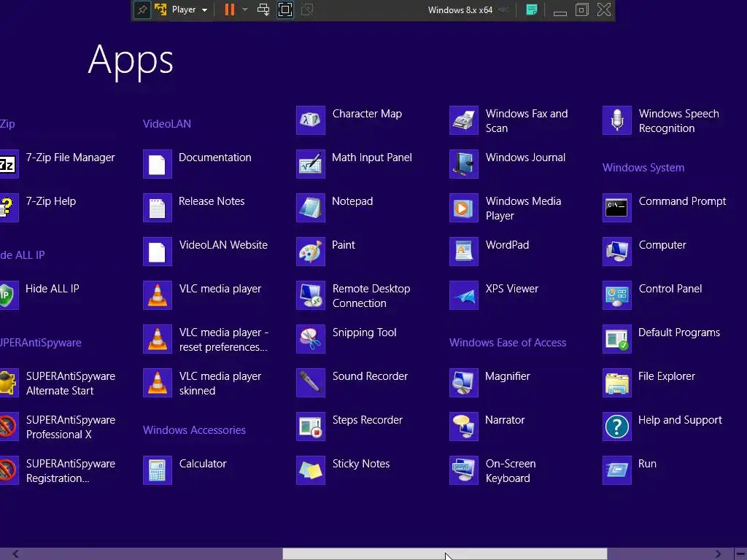Open Windows Media Player icon
This screenshot has width=747, height=560.
coord(464,208)
